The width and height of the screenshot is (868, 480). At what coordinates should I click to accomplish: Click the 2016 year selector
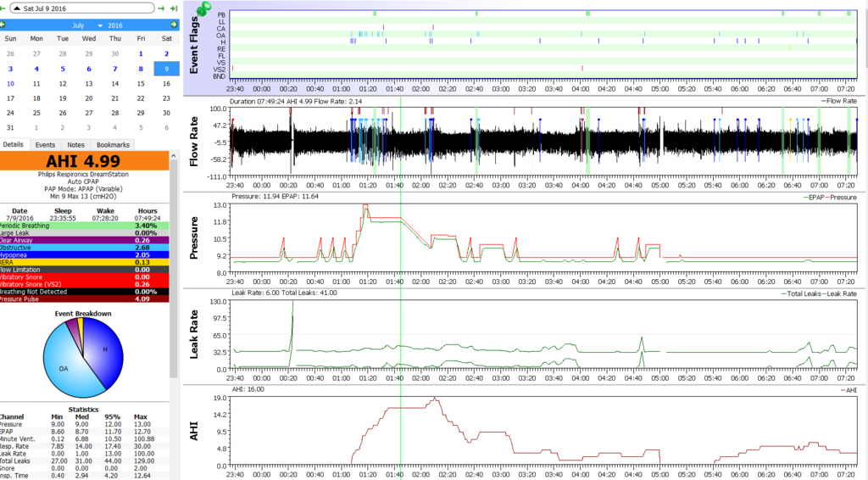(114, 25)
